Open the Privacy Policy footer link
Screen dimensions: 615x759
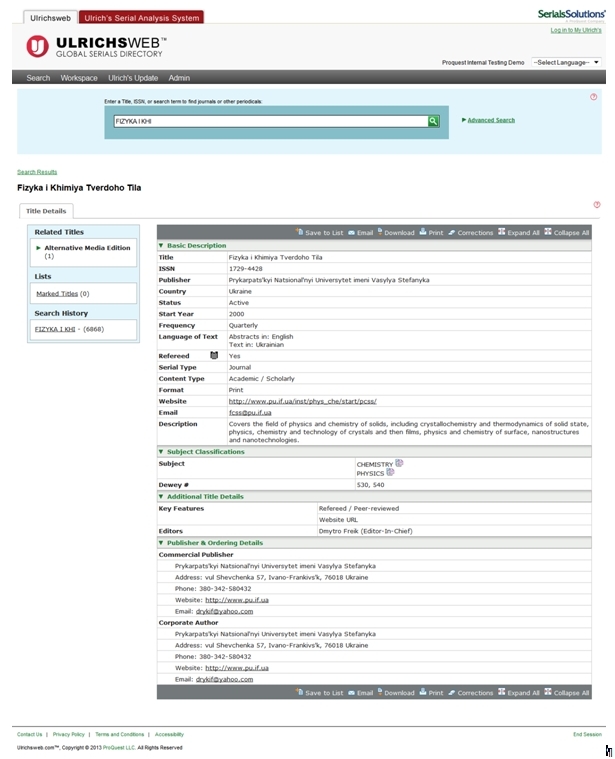click(68, 734)
